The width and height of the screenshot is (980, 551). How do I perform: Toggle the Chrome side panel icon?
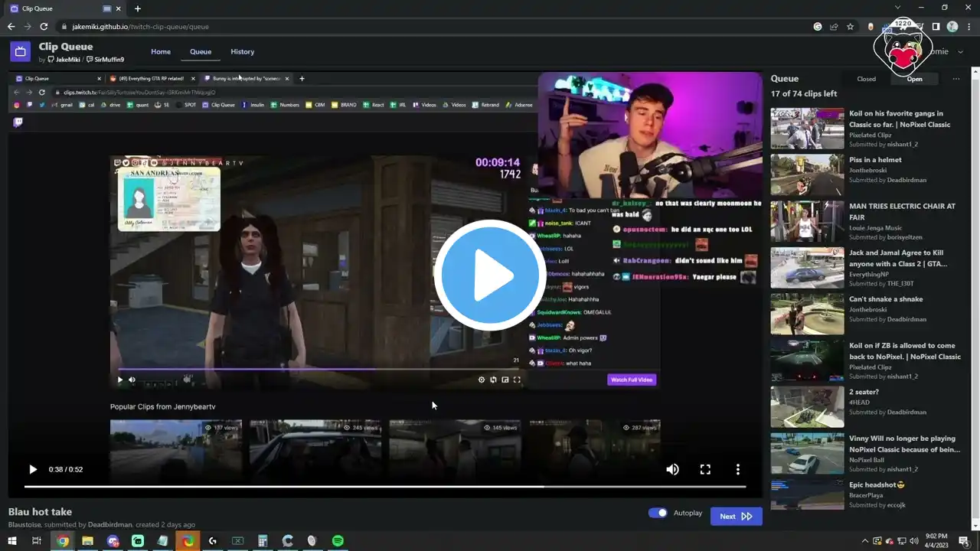click(936, 27)
